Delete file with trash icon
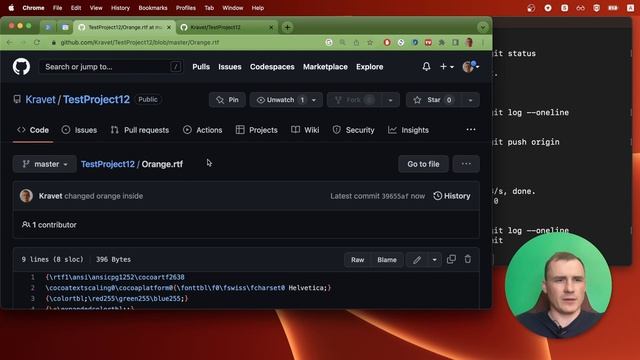Screen dimensions: 640x360 pyautogui.click(x=468, y=259)
